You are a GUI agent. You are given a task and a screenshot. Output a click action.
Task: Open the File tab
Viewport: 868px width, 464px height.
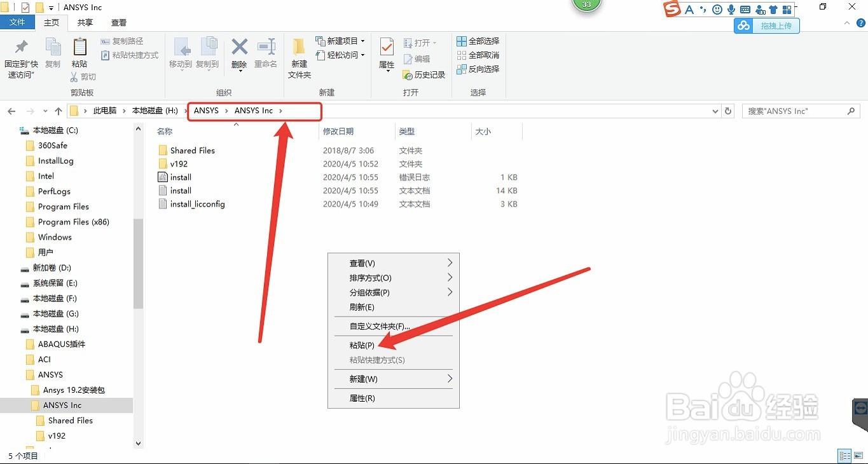tap(17, 22)
